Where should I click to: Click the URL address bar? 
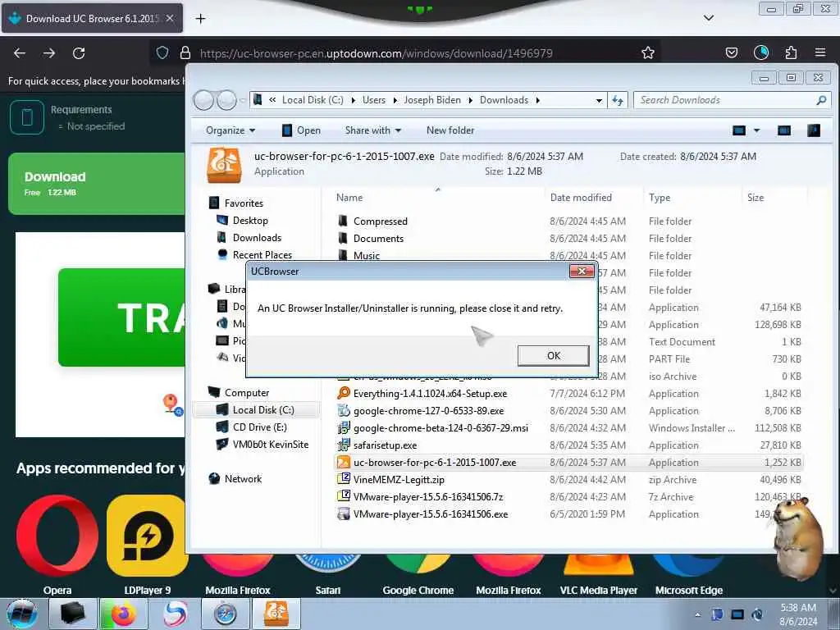click(x=404, y=53)
